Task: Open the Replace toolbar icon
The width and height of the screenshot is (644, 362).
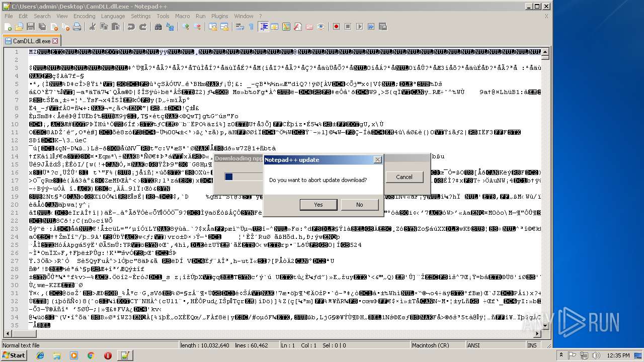Action: point(170,27)
